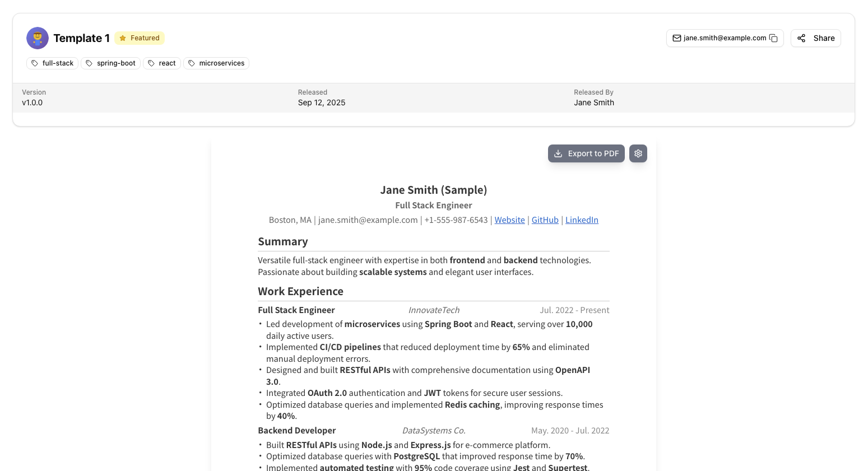Open the Website link in resume
Image resolution: width=868 pixels, height=471 pixels.
[509, 220]
